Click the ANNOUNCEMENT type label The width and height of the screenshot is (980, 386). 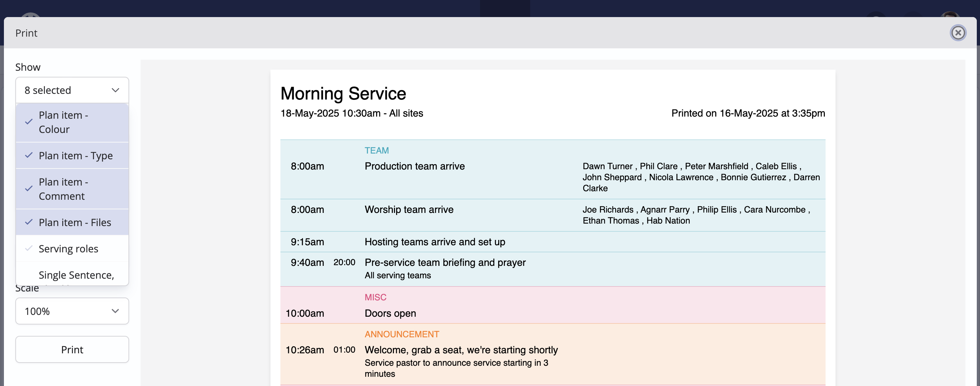coord(402,334)
